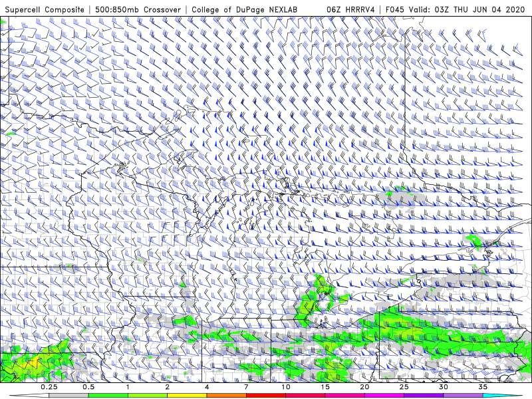Click the "30" legend value
Screen dimensions: 532x399
point(444,387)
